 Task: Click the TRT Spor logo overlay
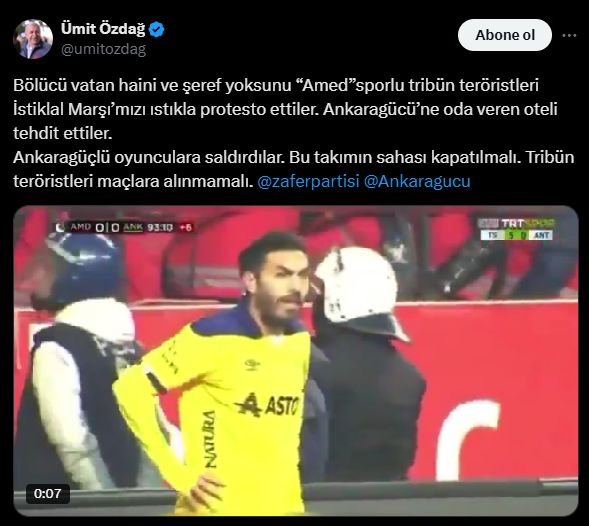(x=517, y=224)
